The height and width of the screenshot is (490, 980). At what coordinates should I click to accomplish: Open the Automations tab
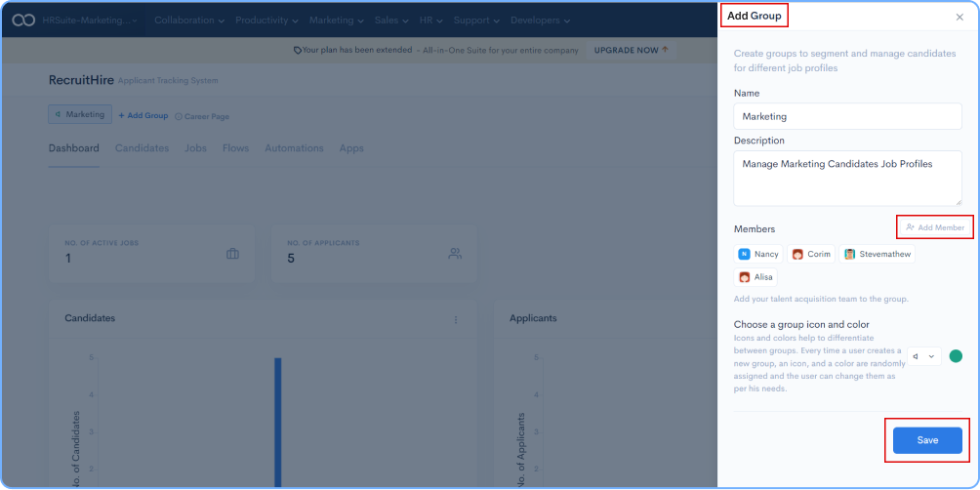click(294, 148)
